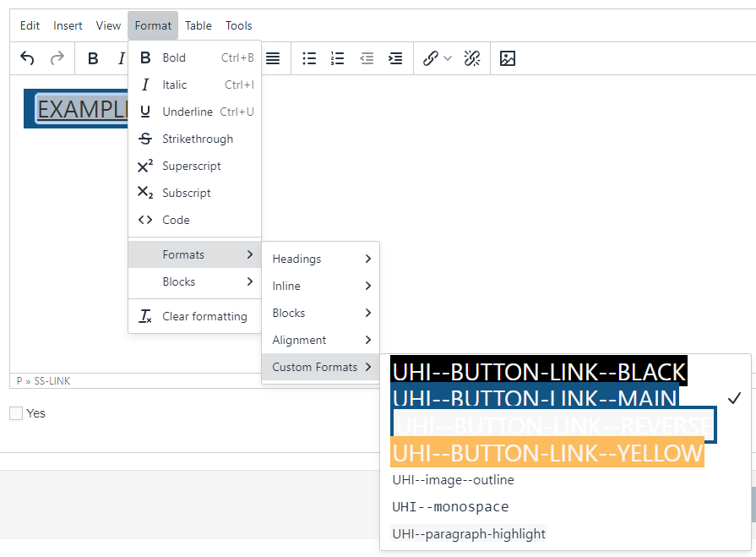Select UHI--monospace format

tap(450, 507)
